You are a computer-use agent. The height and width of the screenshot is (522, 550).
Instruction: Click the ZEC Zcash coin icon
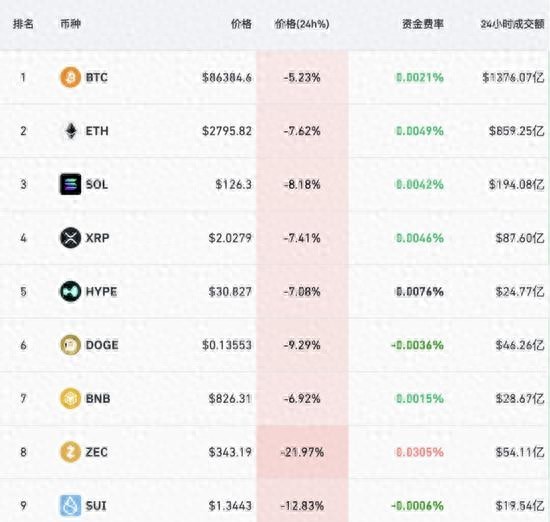(x=71, y=452)
